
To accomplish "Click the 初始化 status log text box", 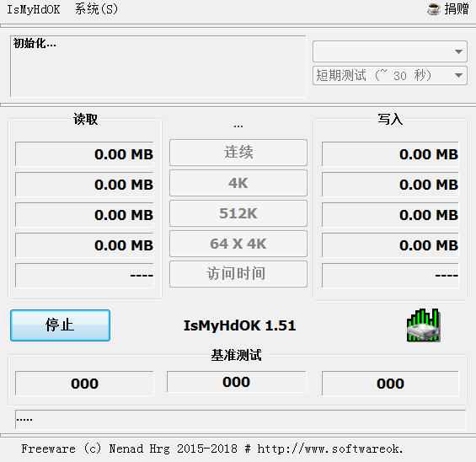I will coord(158,67).
